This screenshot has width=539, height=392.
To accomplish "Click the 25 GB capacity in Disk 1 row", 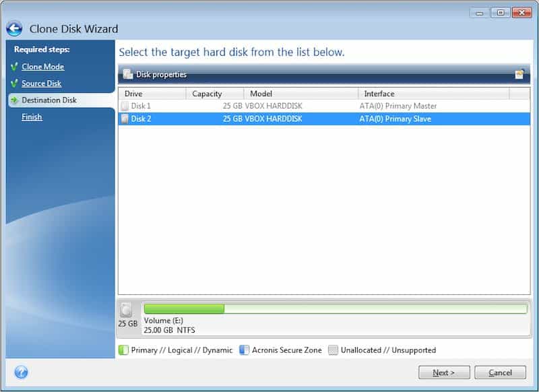I will (232, 106).
